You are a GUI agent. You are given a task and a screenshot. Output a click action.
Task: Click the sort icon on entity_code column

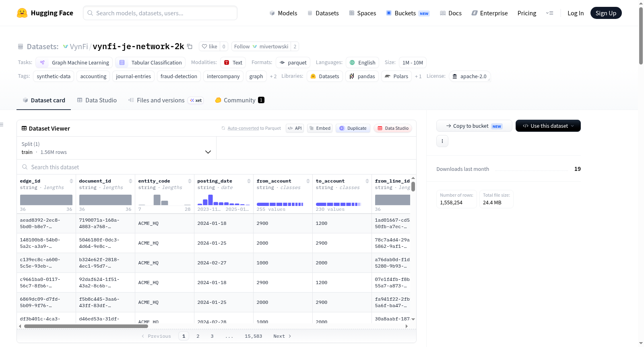[x=190, y=181]
